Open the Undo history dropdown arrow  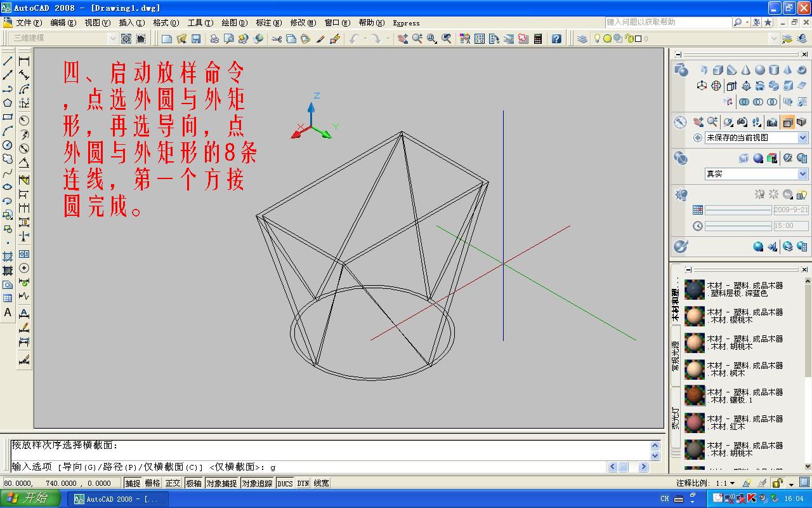click(363, 39)
